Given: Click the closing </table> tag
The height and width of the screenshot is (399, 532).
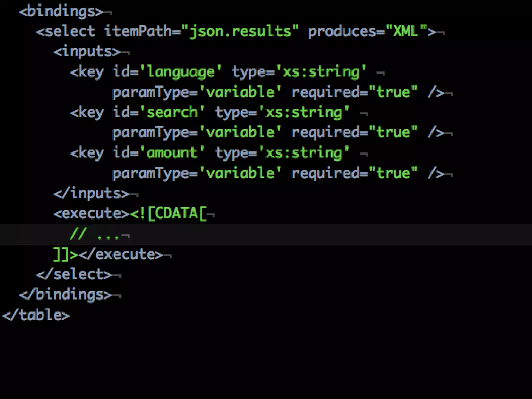Looking at the screenshot, I should pos(36,315).
